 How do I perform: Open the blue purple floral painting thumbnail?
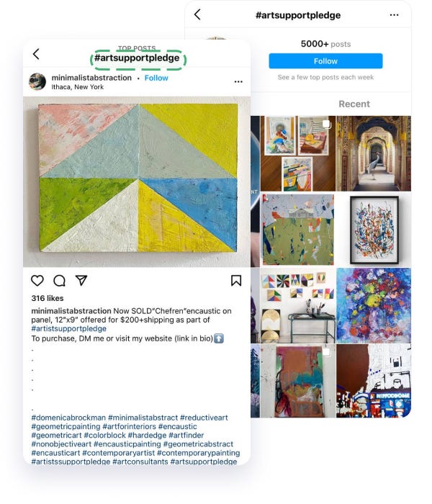click(x=374, y=306)
